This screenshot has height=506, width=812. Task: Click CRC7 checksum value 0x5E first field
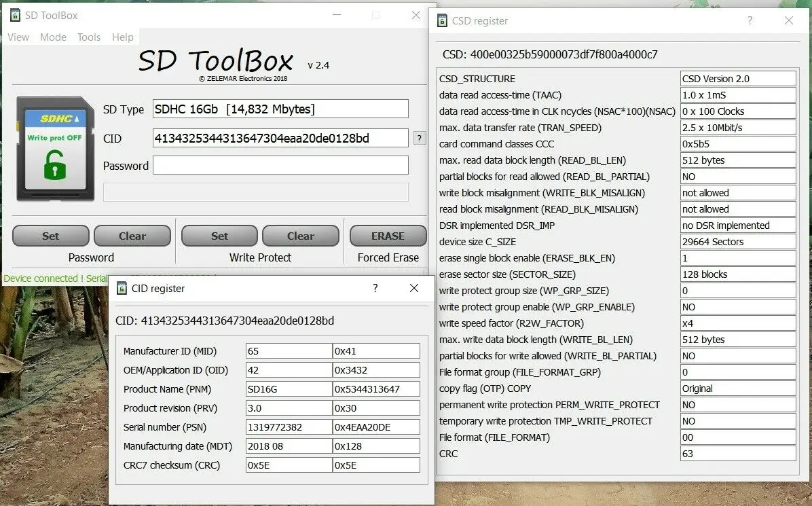click(x=289, y=465)
